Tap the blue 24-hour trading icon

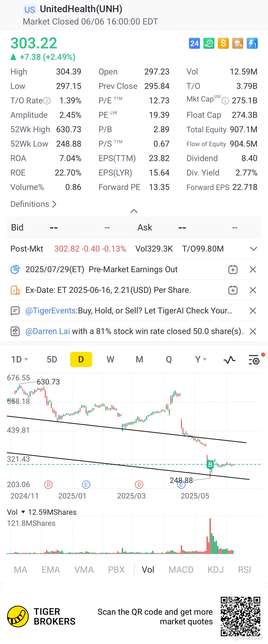coord(194,44)
